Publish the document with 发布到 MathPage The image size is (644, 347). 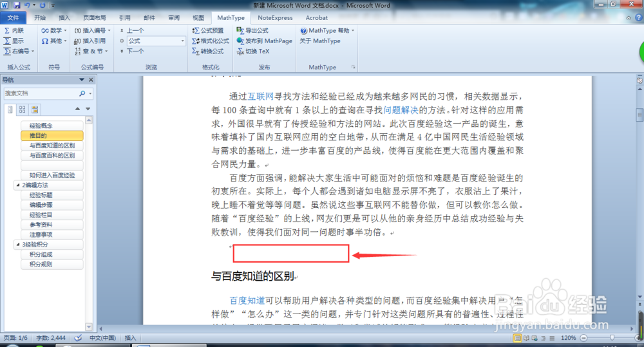(265, 41)
